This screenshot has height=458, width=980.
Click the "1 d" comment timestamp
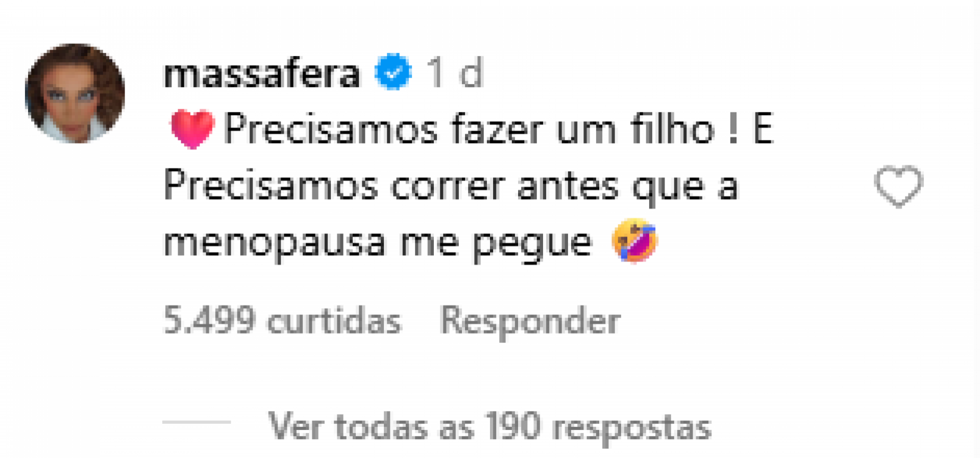click(x=455, y=74)
